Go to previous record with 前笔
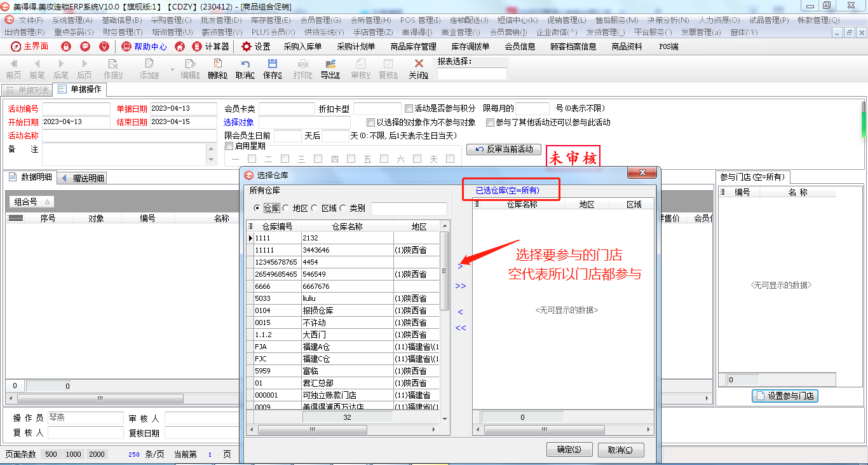The width and height of the screenshot is (868, 465). pyautogui.click(x=37, y=69)
